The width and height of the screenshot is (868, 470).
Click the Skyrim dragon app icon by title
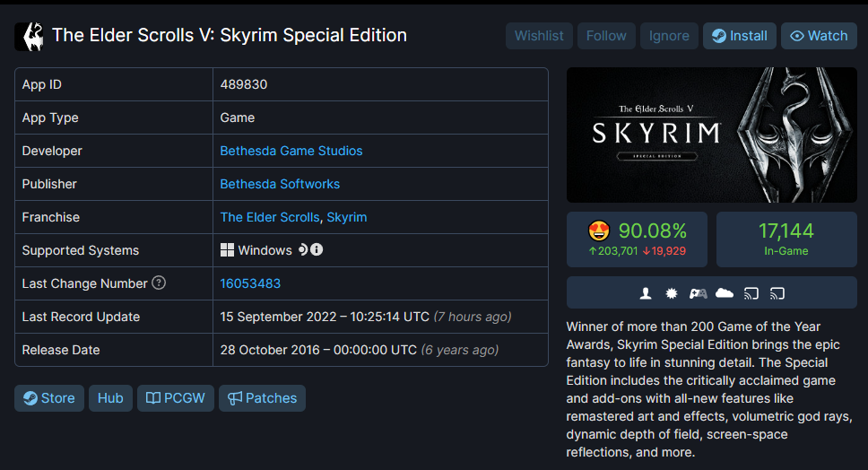[30, 36]
